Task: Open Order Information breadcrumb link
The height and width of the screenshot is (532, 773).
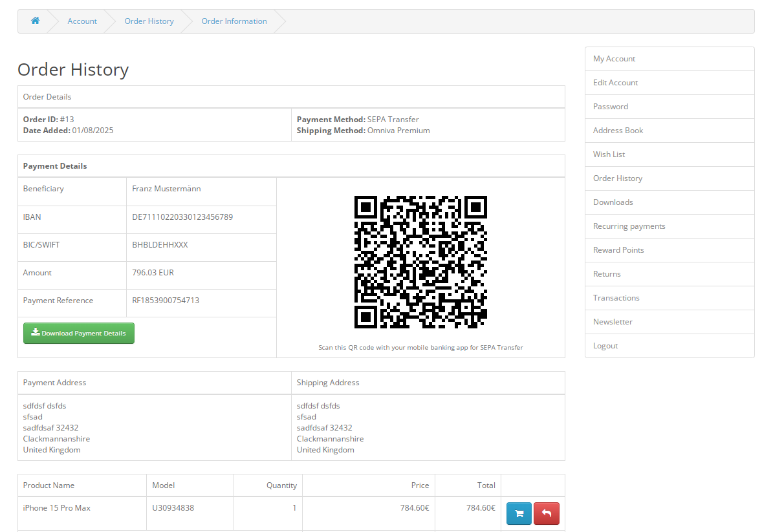Action: (x=234, y=21)
